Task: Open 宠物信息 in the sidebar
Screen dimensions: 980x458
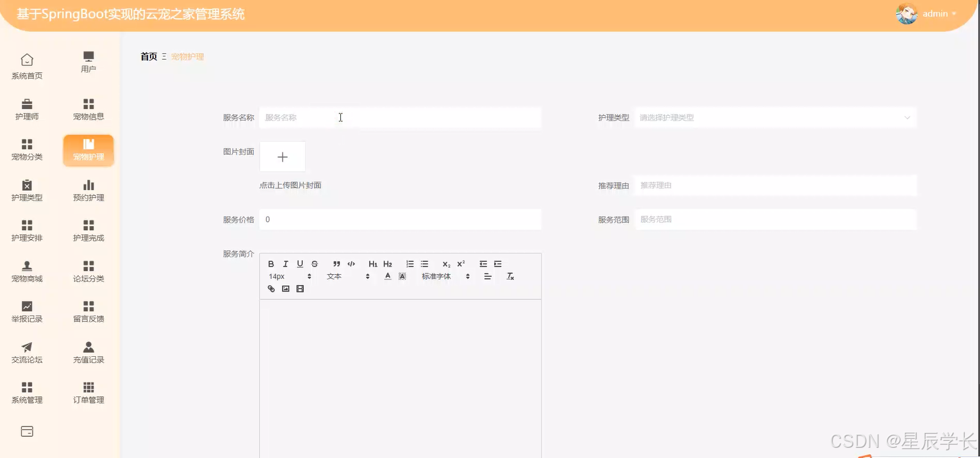Action: (x=88, y=110)
